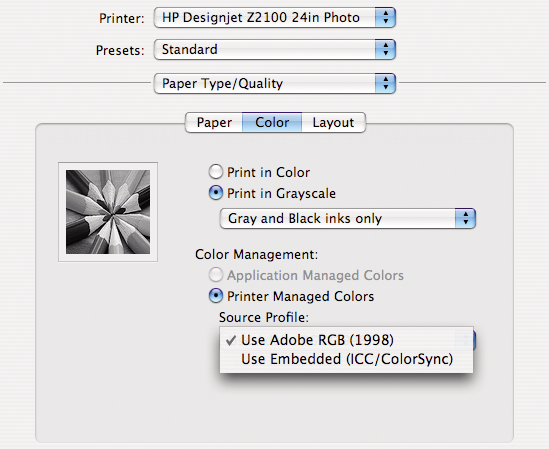This screenshot has width=549, height=449.
Task: Click the Presets dropdown arrow stepper
Action: [x=385, y=49]
